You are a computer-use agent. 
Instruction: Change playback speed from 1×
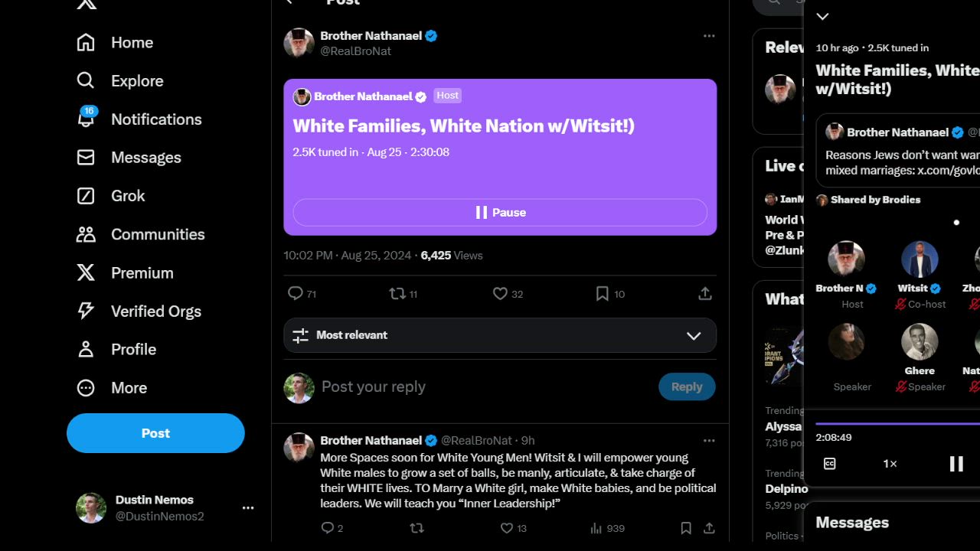(x=890, y=464)
